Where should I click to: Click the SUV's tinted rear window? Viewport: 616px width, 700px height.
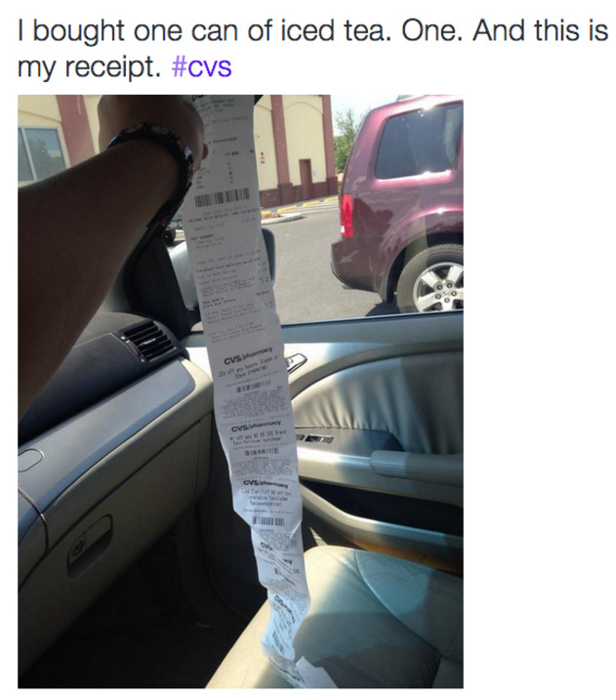point(419,141)
